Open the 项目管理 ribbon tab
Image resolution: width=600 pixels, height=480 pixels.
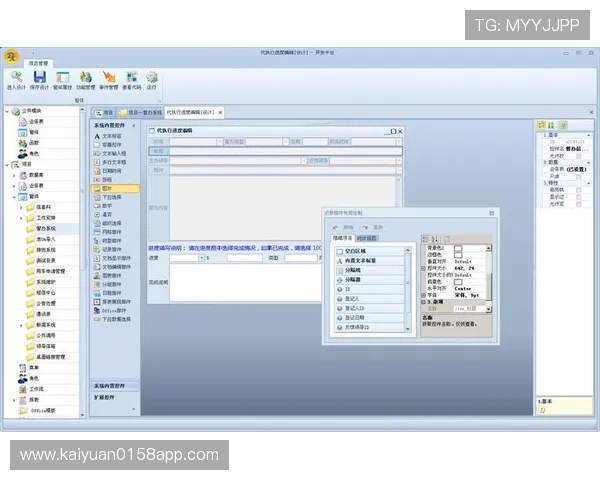point(39,60)
